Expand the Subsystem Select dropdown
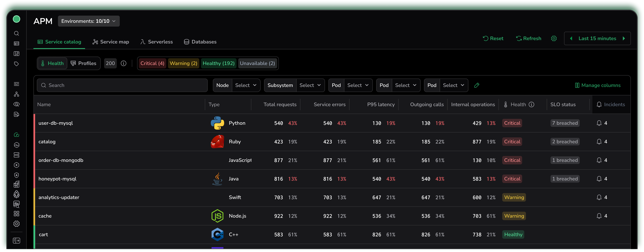644x252 pixels. pos(310,85)
